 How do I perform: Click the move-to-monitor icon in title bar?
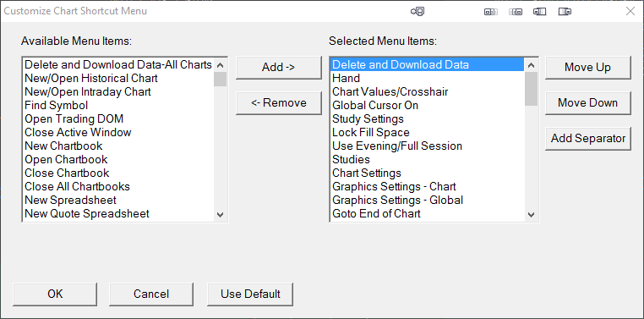(418, 12)
